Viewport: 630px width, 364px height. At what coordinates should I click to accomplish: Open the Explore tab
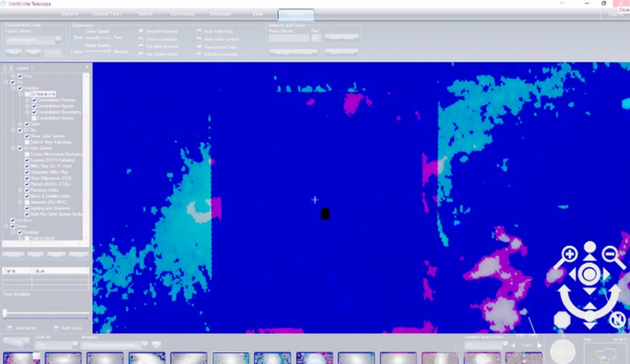coord(69,15)
